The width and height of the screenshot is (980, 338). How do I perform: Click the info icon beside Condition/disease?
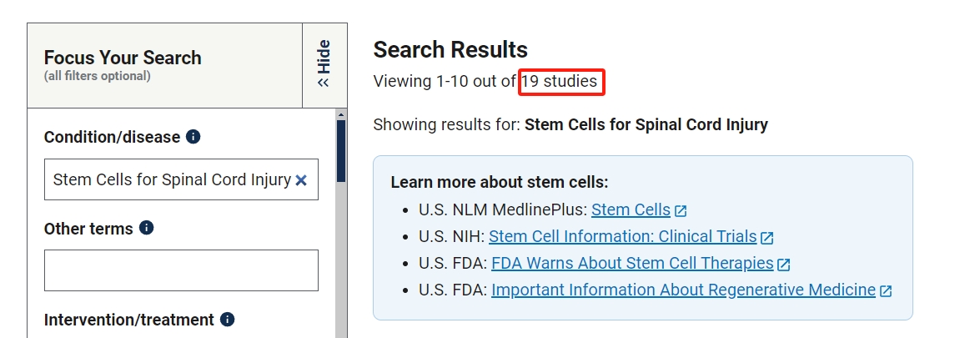[193, 137]
